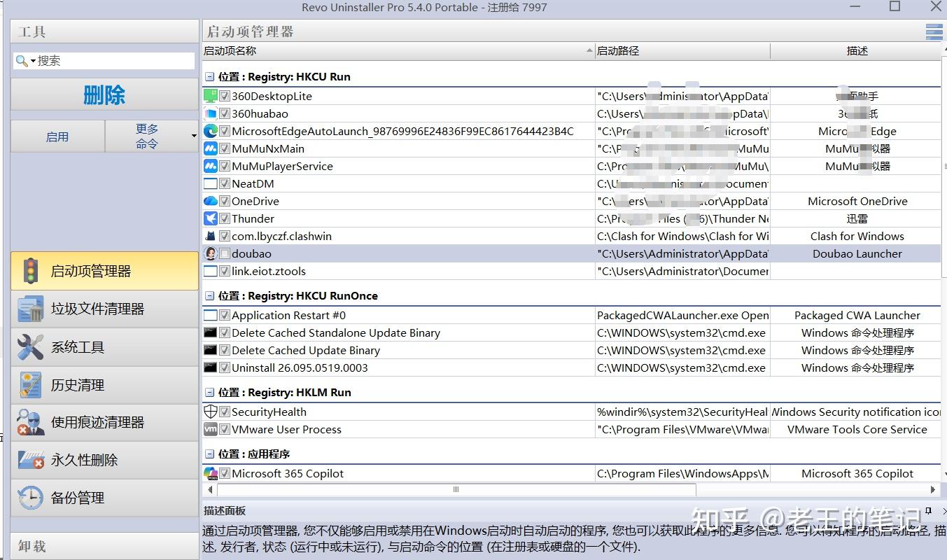Screen dimensions: 947x560
Task: Click the horizontal scrollbar thumb
Action: click(x=456, y=490)
